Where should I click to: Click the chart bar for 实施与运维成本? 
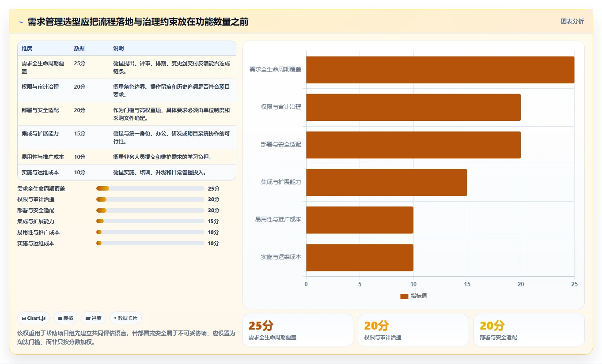(360, 257)
